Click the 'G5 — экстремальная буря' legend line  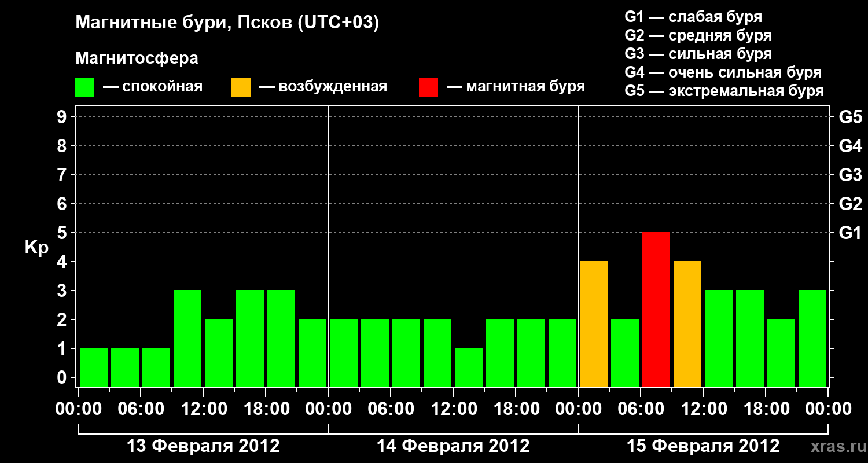[x=724, y=91]
